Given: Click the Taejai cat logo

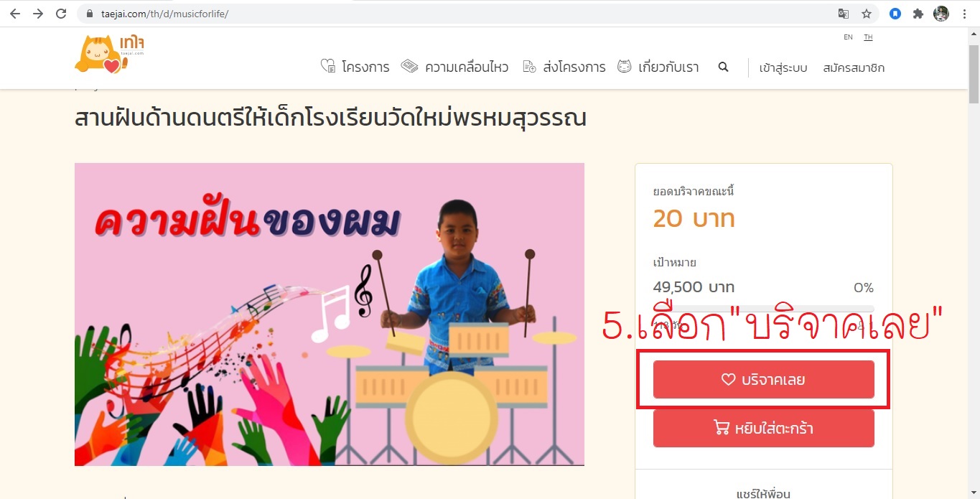Looking at the screenshot, I should click(110, 55).
